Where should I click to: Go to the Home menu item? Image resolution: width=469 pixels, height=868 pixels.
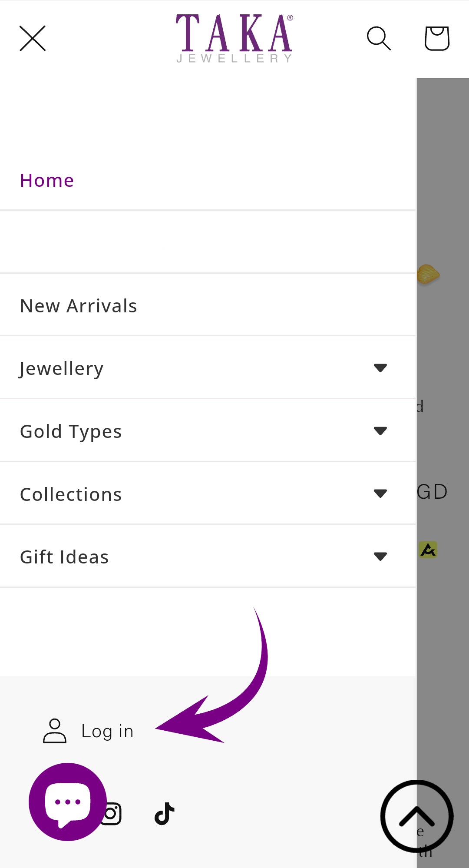(x=47, y=180)
